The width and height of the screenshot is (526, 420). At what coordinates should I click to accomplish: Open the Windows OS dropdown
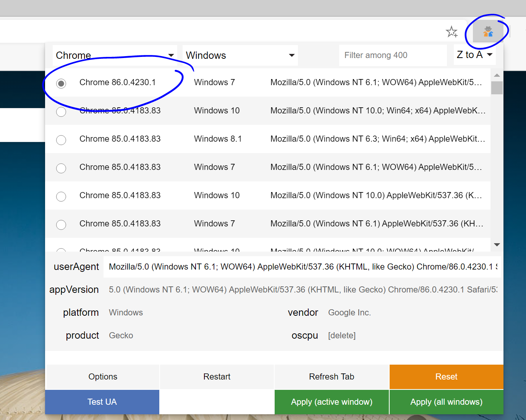(240, 55)
